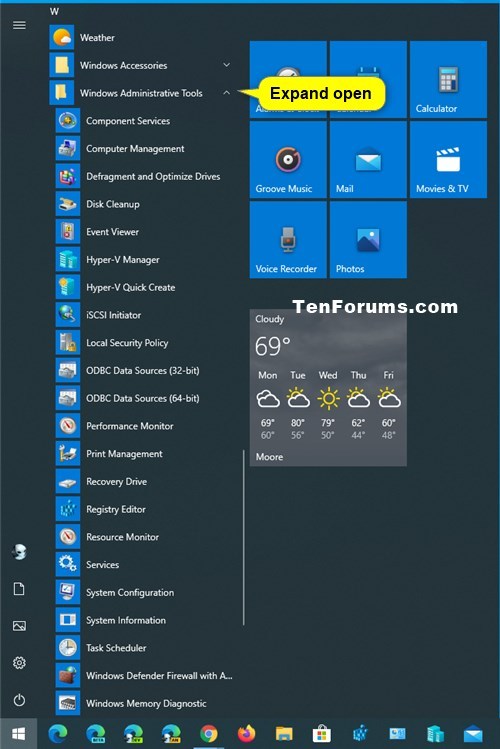Open File Explorer from the taskbar
Image resolution: width=500 pixels, height=749 pixels.
pyautogui.click(x=284, y=733)
